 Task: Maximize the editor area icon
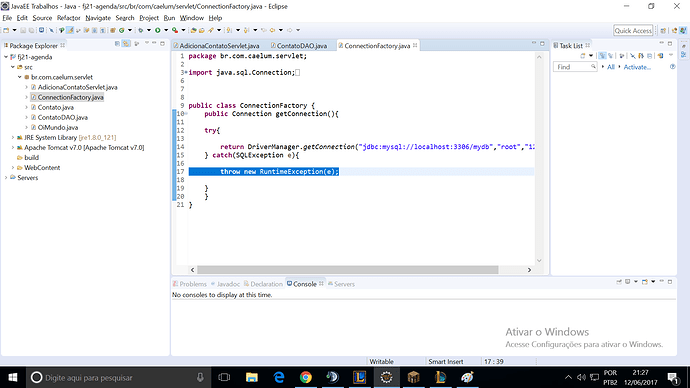[x=542, y=44]
